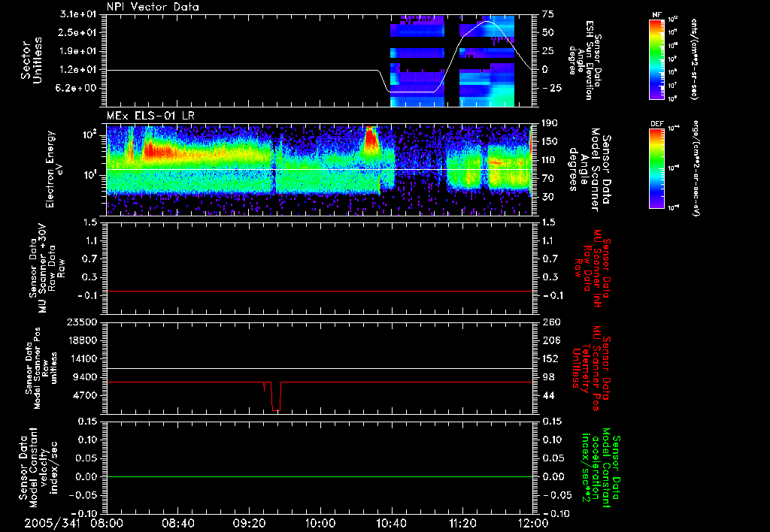Click the green 'Model Constant acceleration' title
Screen dimensions: 770x532
coord(601,469)
